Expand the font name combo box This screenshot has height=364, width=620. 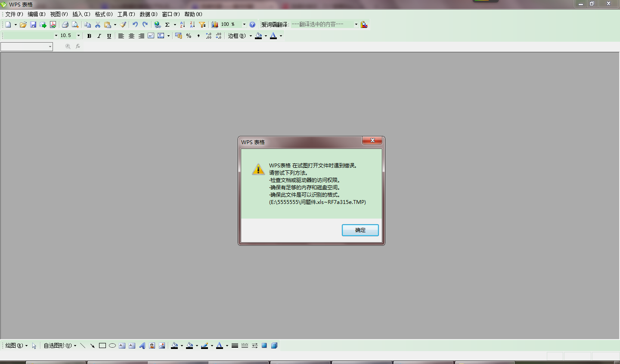pos(56,36)
